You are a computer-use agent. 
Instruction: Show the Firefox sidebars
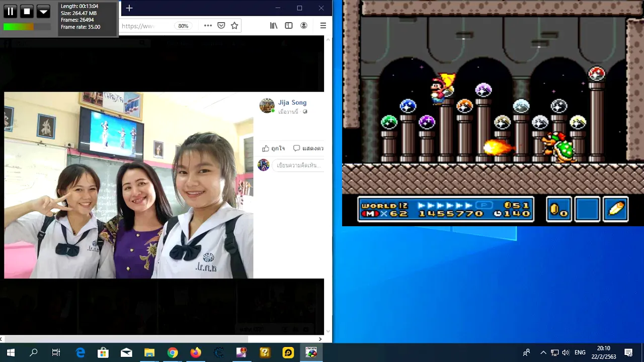pos(289,26)
